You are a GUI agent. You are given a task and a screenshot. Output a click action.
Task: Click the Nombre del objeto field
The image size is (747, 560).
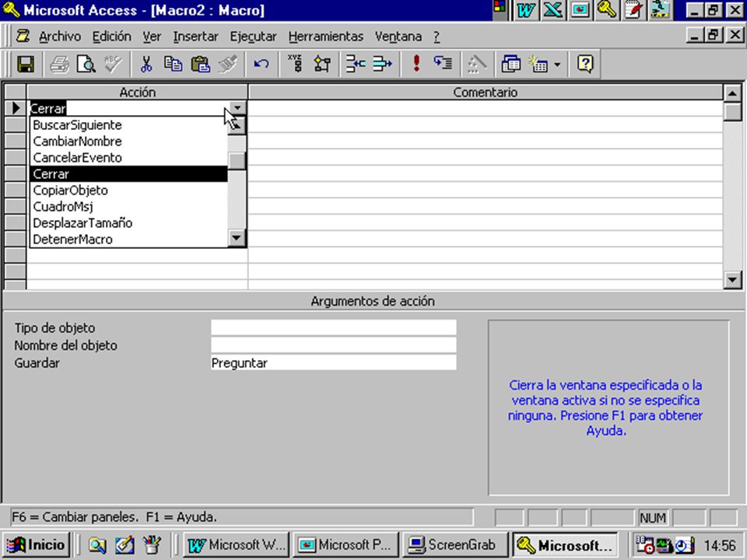click(x=334, y=345)
